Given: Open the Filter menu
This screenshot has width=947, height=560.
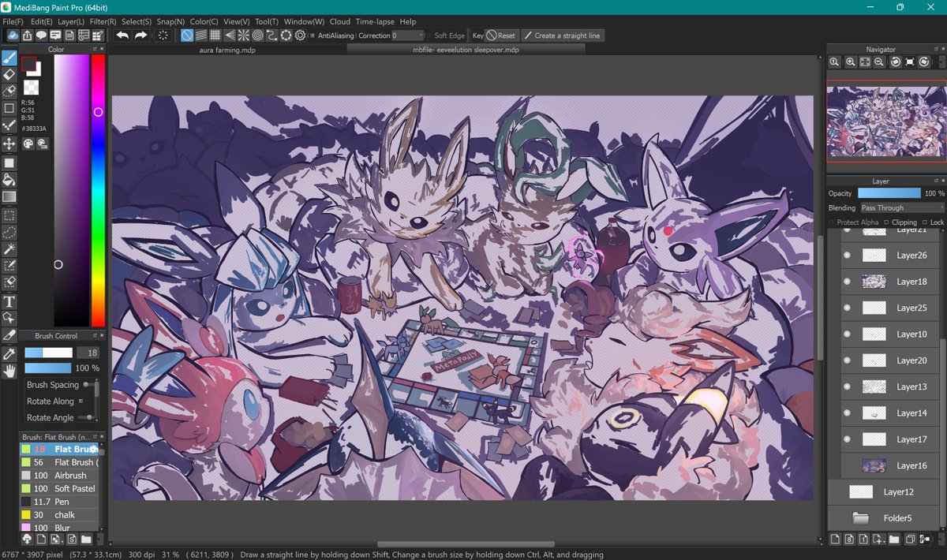Looking at the screenshot, I should 103,21.
